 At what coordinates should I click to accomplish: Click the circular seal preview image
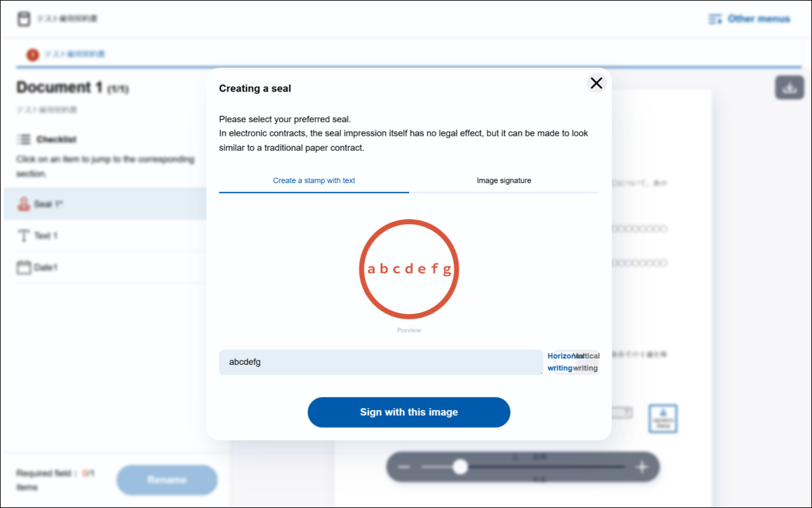[x=409, y=269]
